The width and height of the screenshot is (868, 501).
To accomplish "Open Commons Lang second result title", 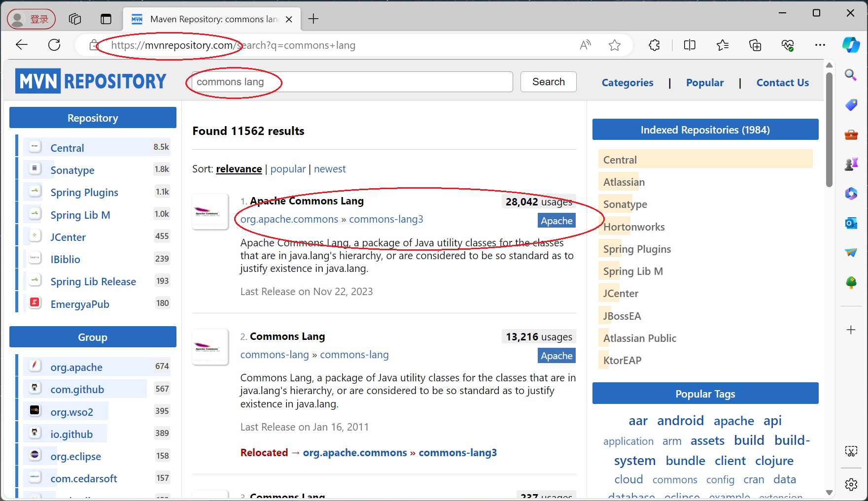I will click(x=287, y=336).
